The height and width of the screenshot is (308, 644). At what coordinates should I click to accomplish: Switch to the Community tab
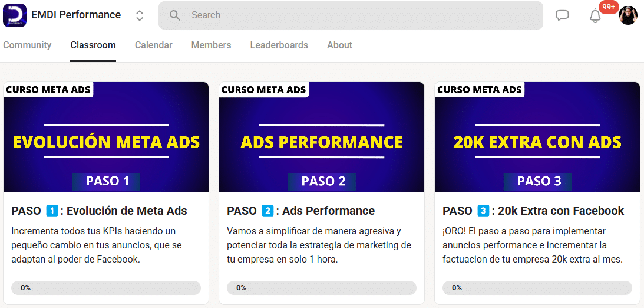pyautogui.click(x=27, y=45)
